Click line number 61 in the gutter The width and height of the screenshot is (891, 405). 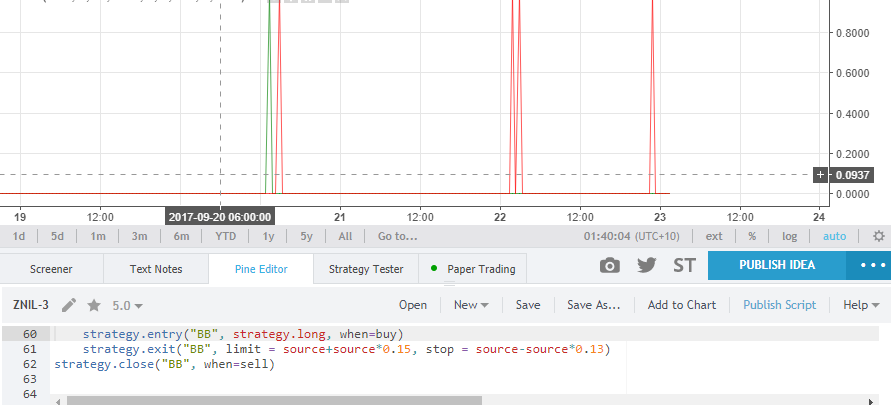pos(30,349)
